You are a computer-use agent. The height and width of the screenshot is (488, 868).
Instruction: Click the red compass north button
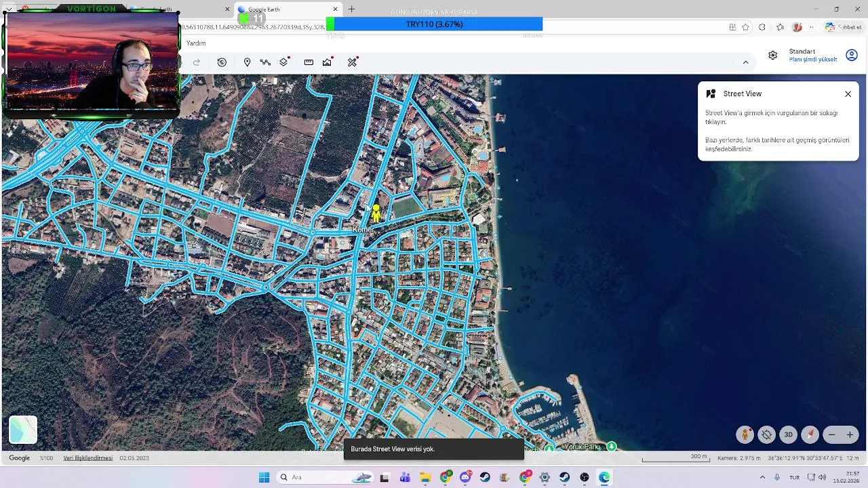coord(810,435)
